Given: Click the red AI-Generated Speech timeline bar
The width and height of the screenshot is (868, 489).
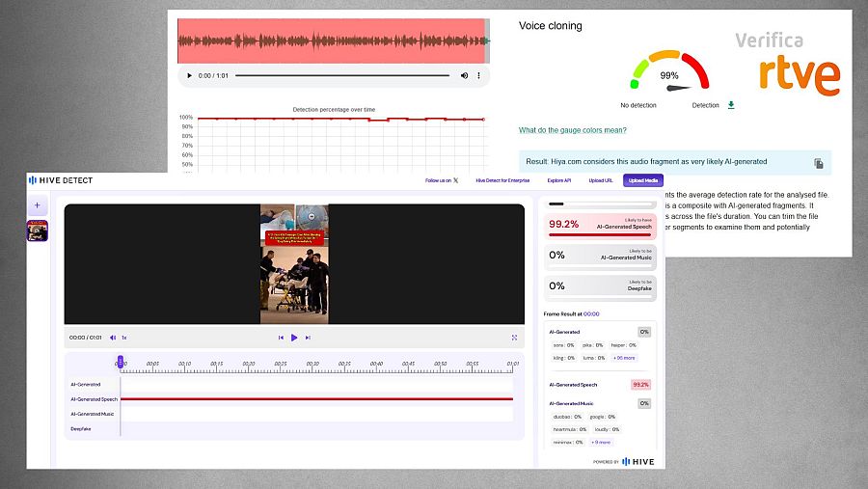Looking at the screenshot, I should pos(316,398).
